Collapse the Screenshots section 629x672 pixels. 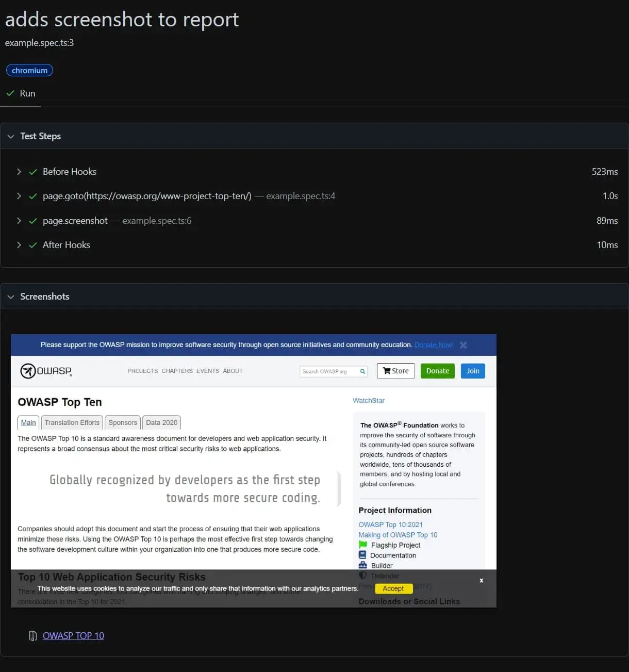coord(11,297)
